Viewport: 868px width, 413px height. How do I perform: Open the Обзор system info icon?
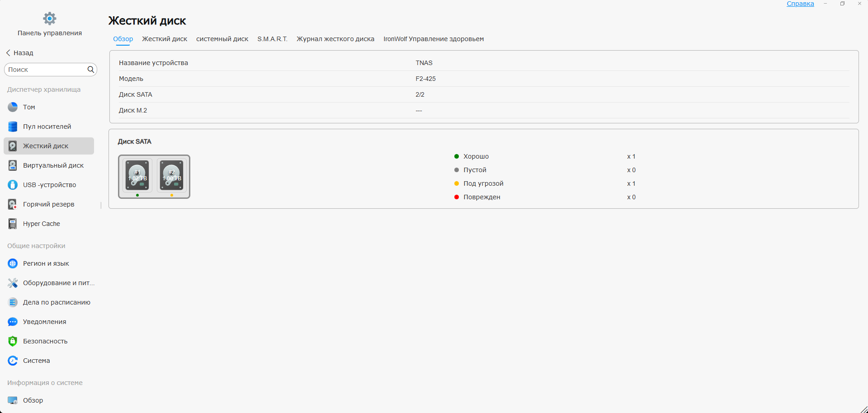click(x=13, y=400)
